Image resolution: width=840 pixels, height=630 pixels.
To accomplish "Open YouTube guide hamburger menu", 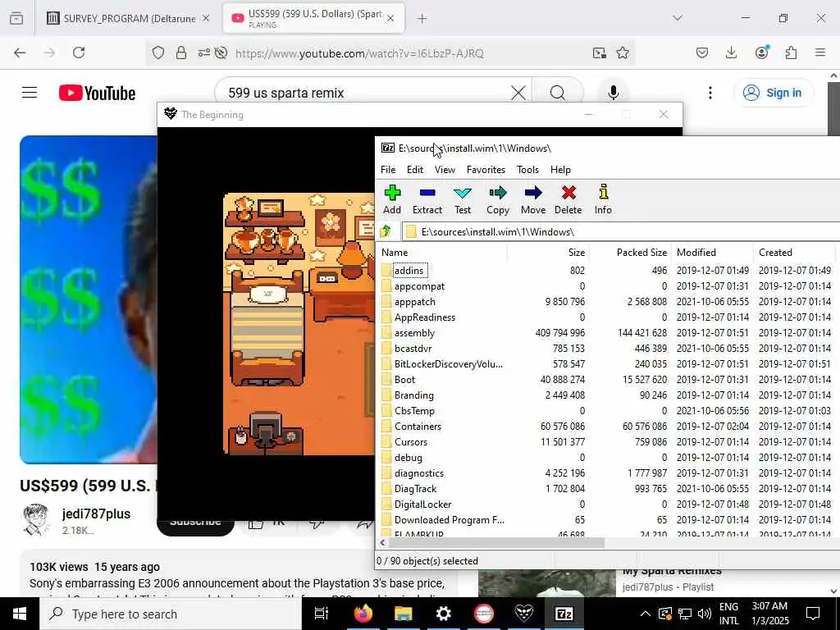I will tap(30, 93).
